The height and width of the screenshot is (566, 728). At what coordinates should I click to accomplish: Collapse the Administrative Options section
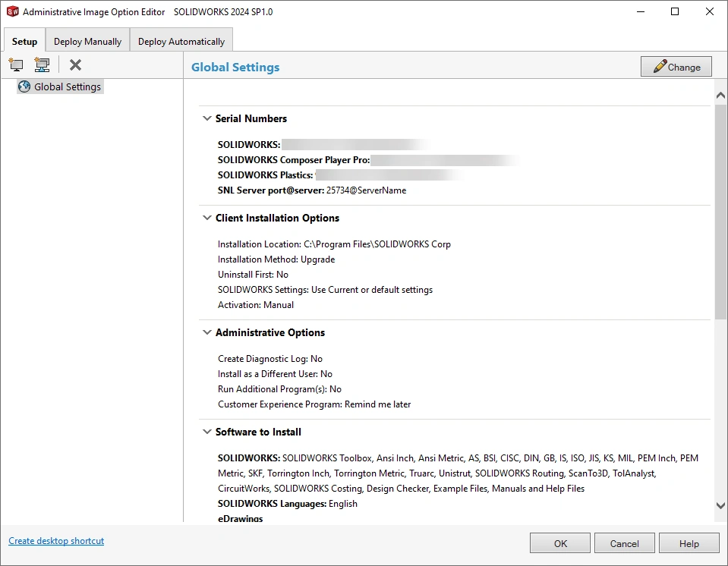pos(206,332)
